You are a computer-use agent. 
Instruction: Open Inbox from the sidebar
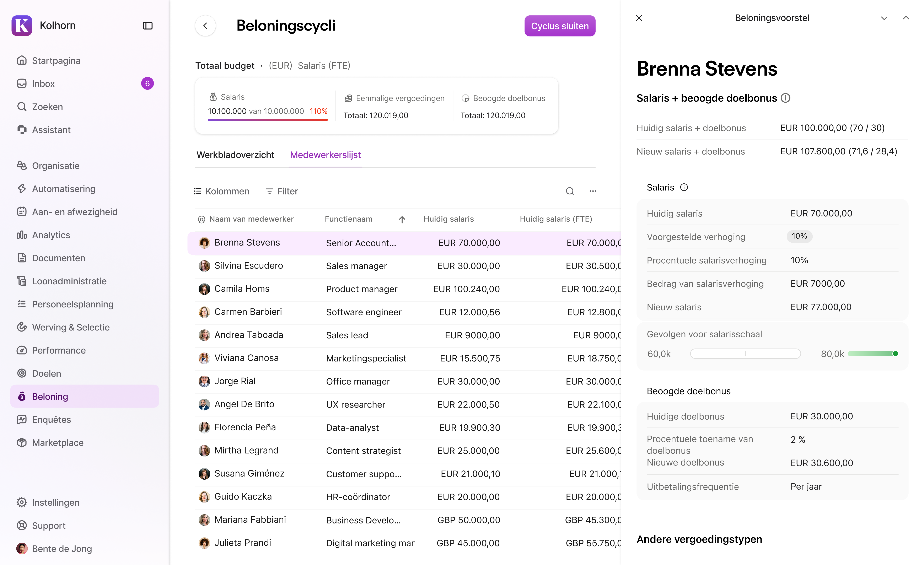pyautogui.click(x=43, y=84)
